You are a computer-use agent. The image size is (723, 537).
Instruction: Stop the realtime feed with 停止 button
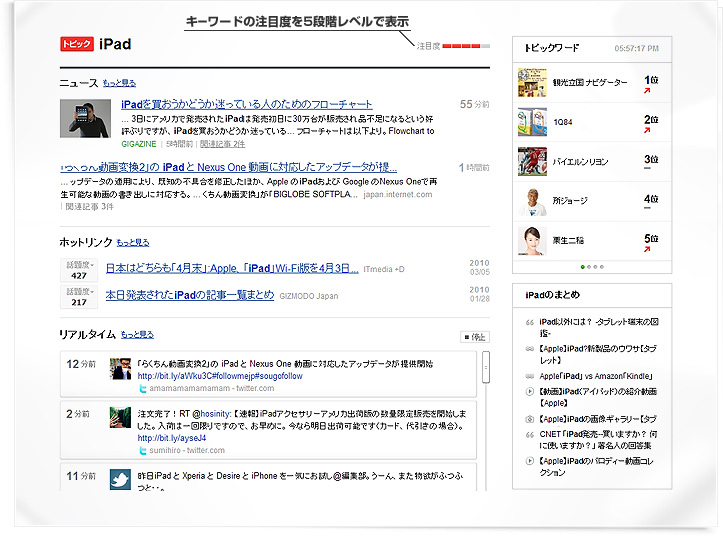[x=475, y=337]
